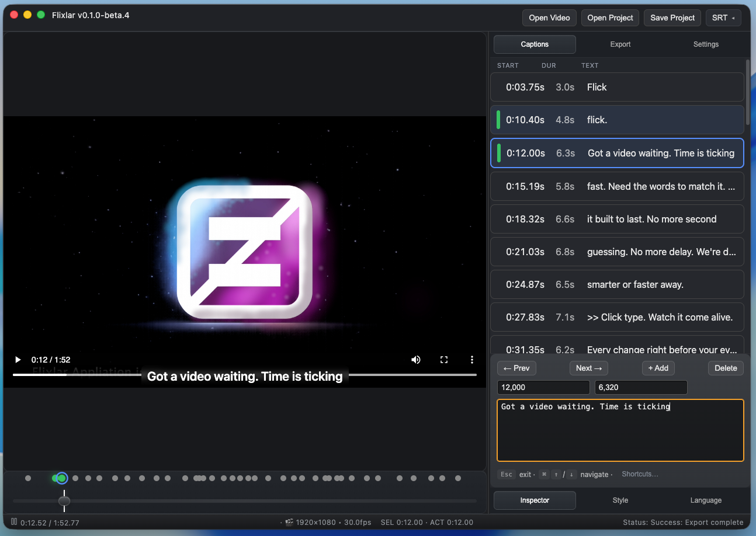Open the Settings tab

[706, 44]
